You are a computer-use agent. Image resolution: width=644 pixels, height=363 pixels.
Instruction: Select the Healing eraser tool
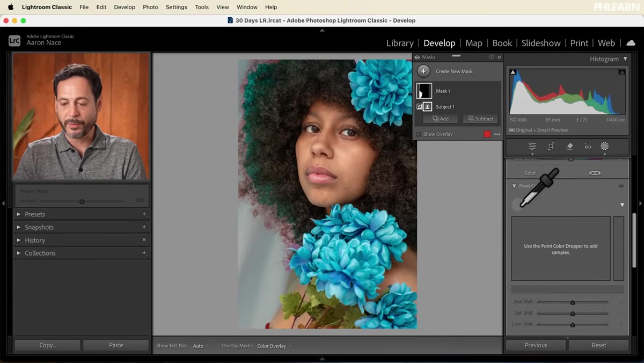(x=569, y=146)
